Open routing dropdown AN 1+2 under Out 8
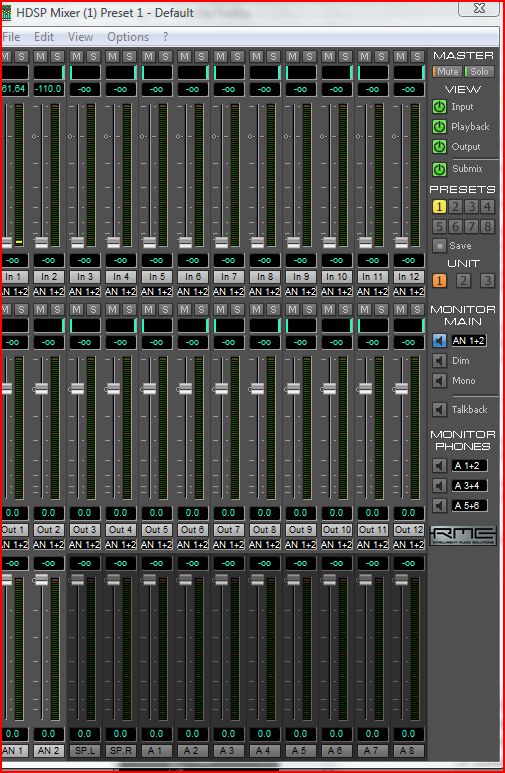The image size is (505, 773). (x=265, y=545)
